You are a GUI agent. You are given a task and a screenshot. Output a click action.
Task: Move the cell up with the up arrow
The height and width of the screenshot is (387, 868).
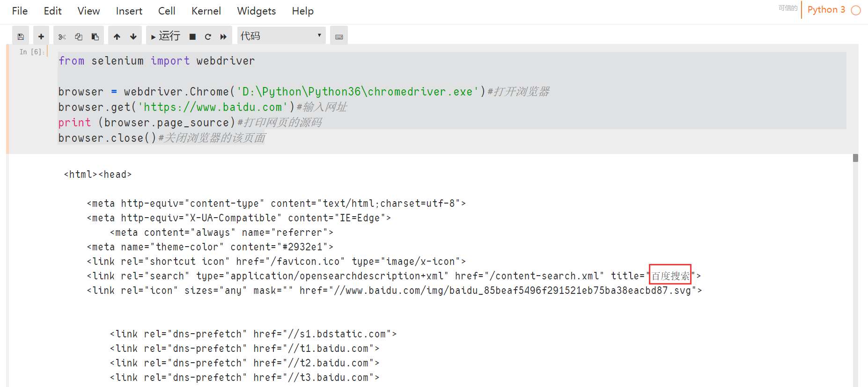117,36
